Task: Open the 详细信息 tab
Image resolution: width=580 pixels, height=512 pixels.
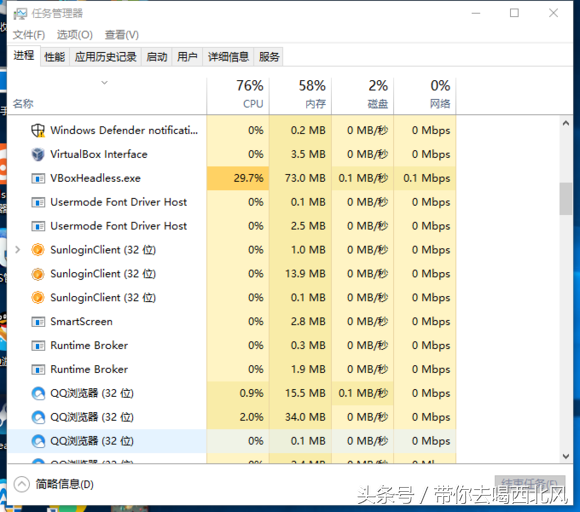Action: (x=228, y=57)
